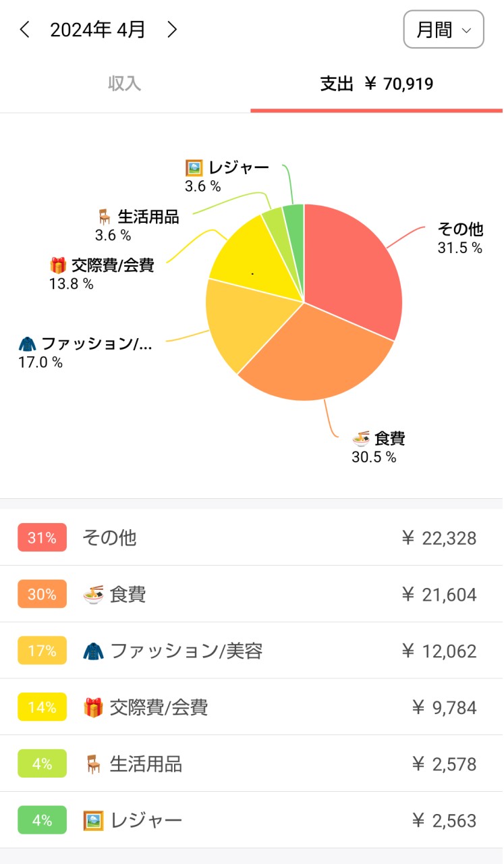Go to previous month with left arrow
This screenshot has height=864, width=504.
[x=25, y=30]
